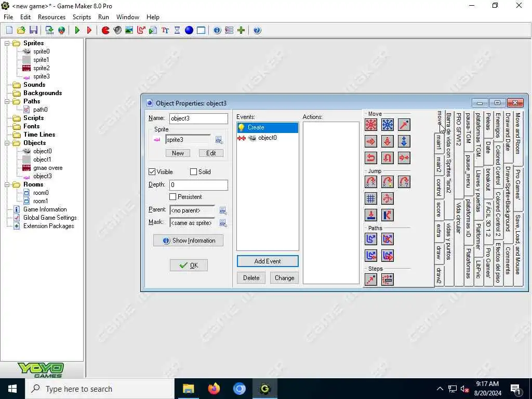Select the Set Gravity action
The width and height of the screenshot is (532, 399).
tap(404, 141)
